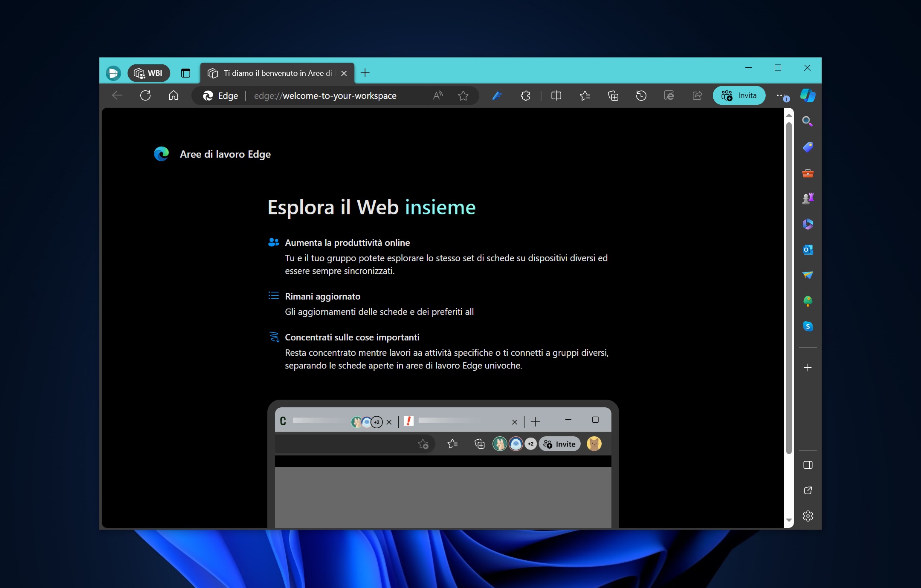
Task: Open sidebar Tools briefcase
Action: click(808, 173)
